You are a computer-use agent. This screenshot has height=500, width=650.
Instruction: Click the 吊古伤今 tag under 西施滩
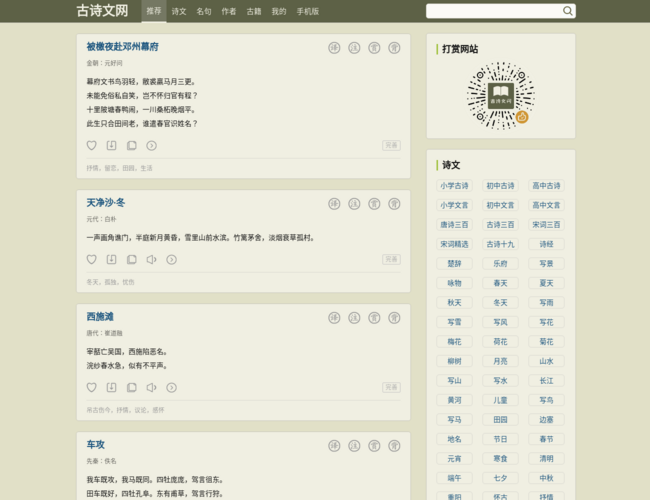(99, 410)
